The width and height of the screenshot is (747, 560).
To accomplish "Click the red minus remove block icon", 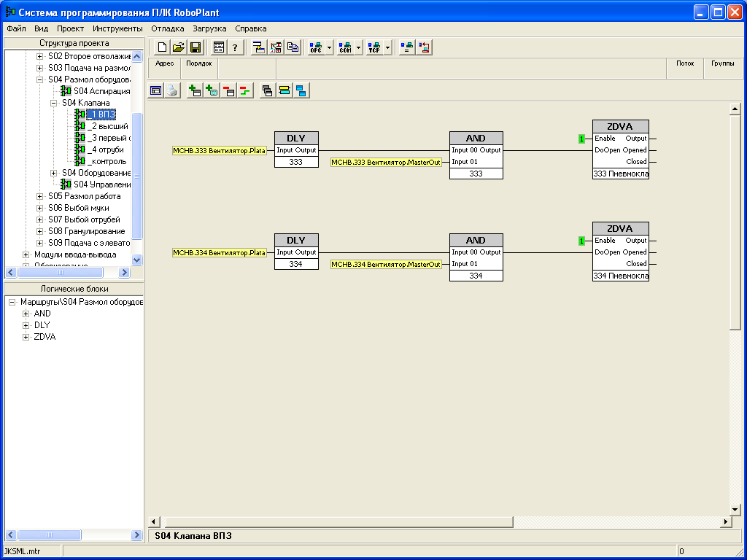I will coord(228,91).
